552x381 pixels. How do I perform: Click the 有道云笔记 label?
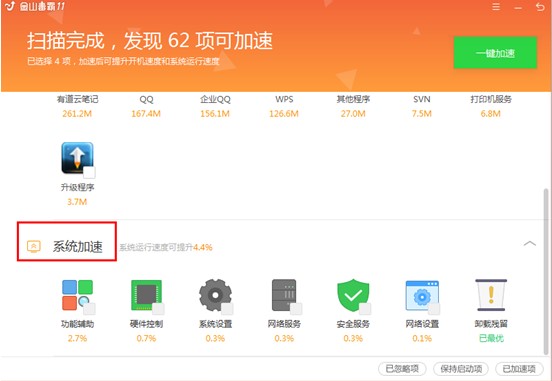click(x=77, y=99)
